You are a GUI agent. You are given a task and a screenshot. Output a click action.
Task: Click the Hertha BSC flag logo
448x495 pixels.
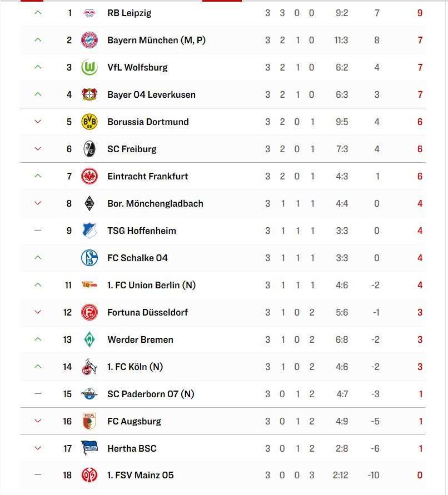pos(89,448)
